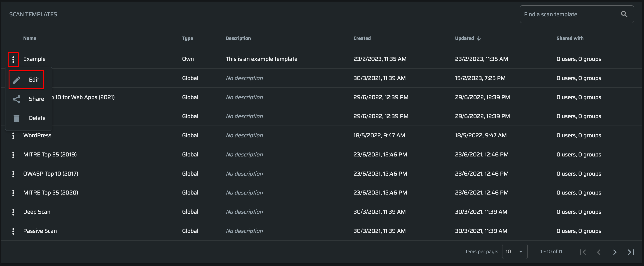Viewport: 644px width, 266px height.
Task: Open WordPress row three-dot menu
Action: (x=13, y=135)
